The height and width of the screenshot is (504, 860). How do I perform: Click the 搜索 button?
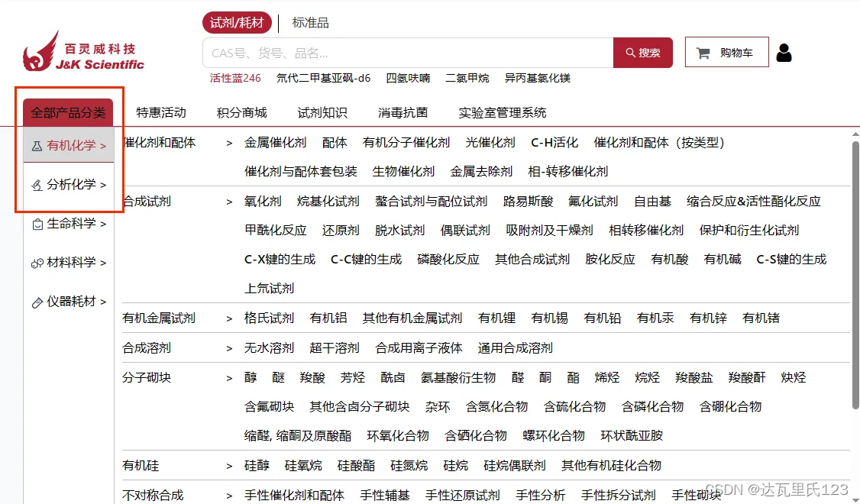point(643,53)
